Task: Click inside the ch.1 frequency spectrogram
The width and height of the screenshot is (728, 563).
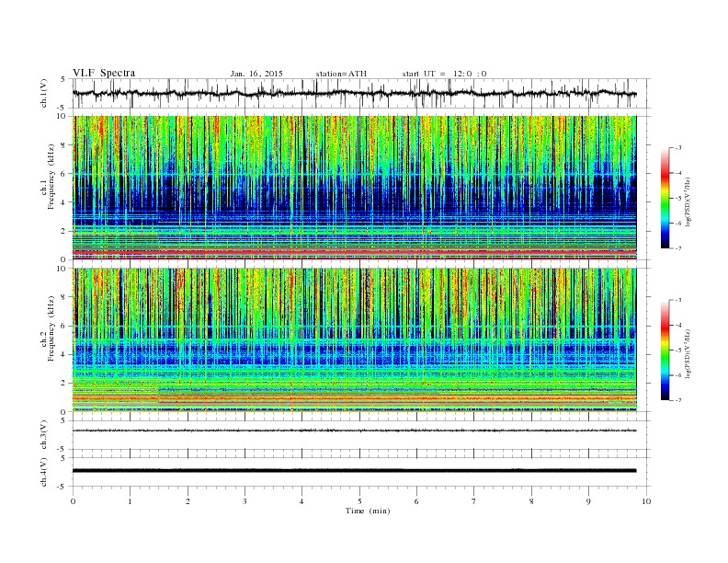Action: (355, 188)
